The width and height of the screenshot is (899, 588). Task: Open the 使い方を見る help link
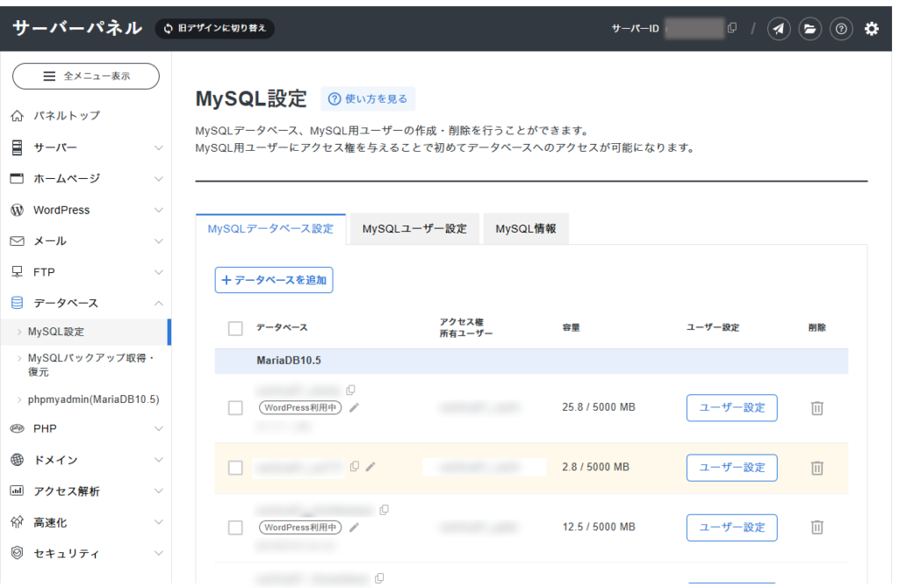[x=368, y=98]
